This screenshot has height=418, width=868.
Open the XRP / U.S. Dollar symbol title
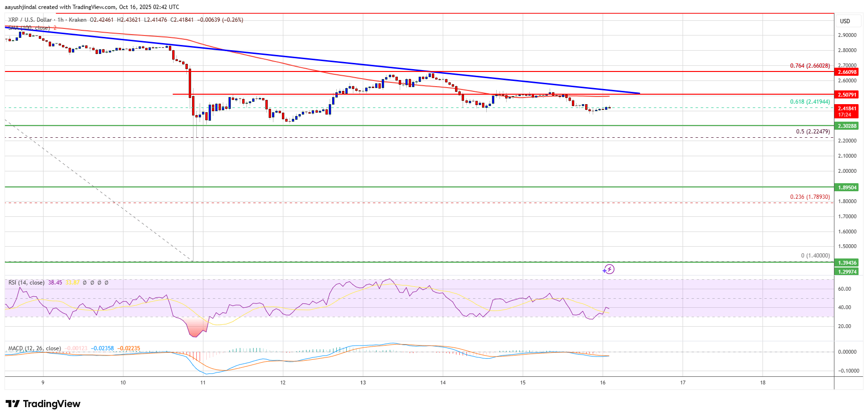coord(30,20)
